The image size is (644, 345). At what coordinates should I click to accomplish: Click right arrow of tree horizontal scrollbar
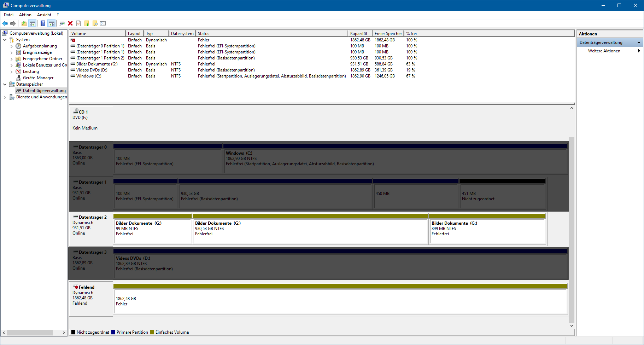[64, 333]
